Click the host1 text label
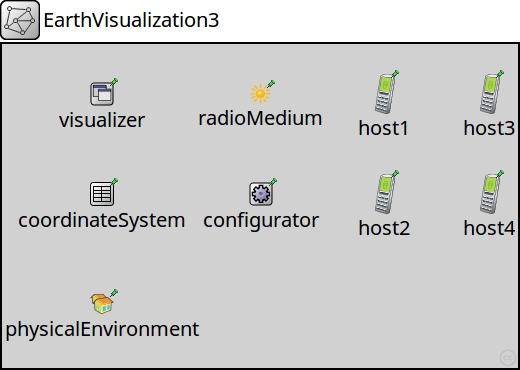The height and width of the screenshot is (370, 520). point(383,128)
